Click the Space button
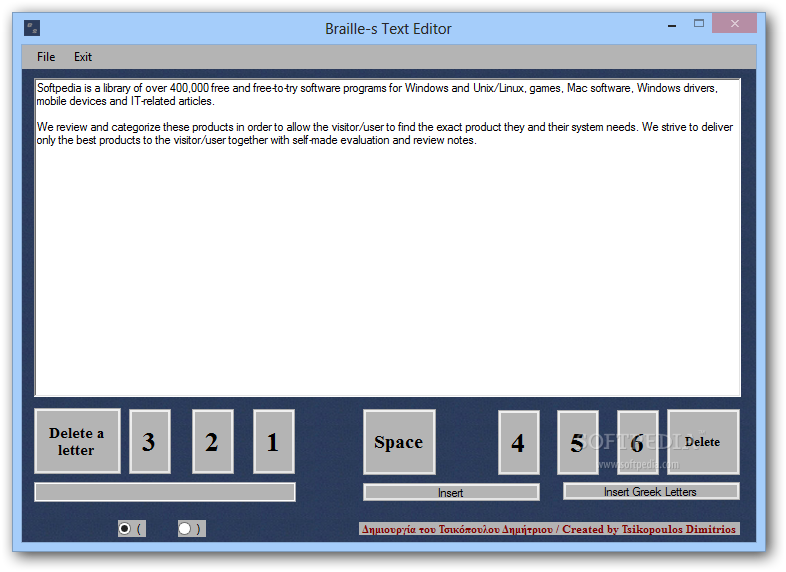The width and height of the screenshot is (786, 572). pyautogui.click(x=399, y=442)
